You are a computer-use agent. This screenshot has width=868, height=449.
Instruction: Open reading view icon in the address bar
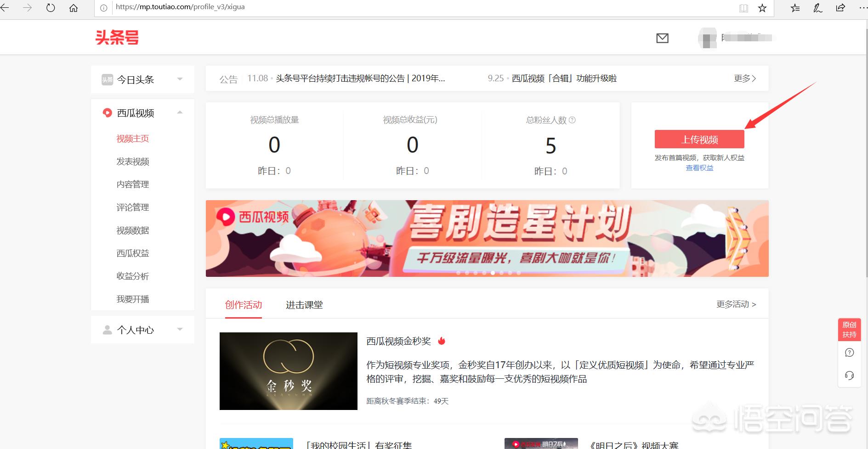coord(743,8)
